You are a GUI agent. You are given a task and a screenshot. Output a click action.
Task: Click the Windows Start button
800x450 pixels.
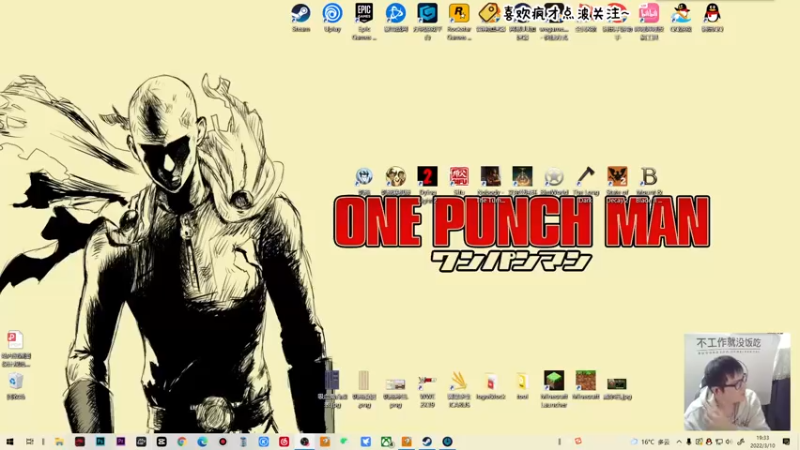tap(9, 441)
